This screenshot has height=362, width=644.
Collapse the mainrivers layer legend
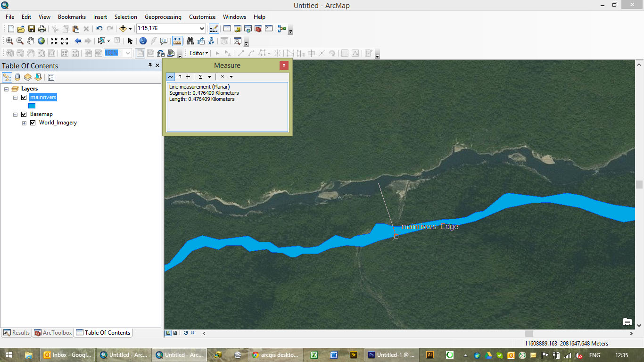pos(15,97)
